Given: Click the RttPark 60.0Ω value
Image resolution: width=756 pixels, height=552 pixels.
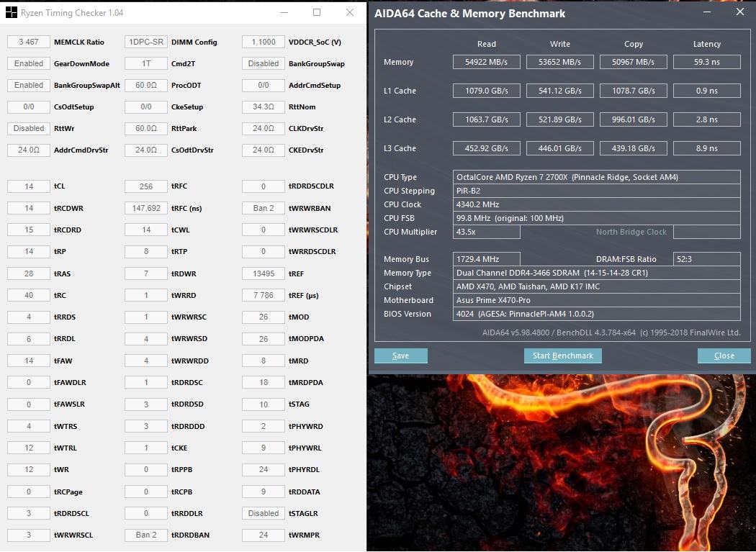Looking at the screenshot, I should point(145,129).
